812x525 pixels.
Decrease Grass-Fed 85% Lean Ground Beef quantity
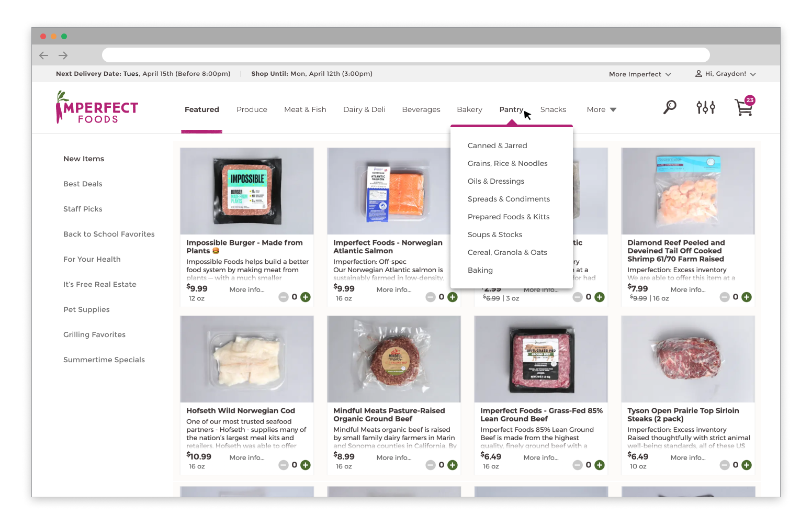coord(578,465)
